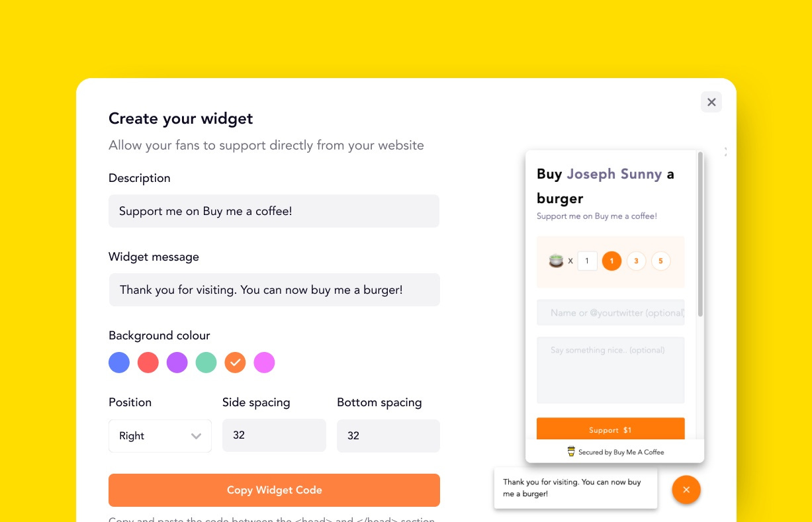
Task: Choose the pink background colour swatch
Action: pyautogui.click(x=264, y=363)
